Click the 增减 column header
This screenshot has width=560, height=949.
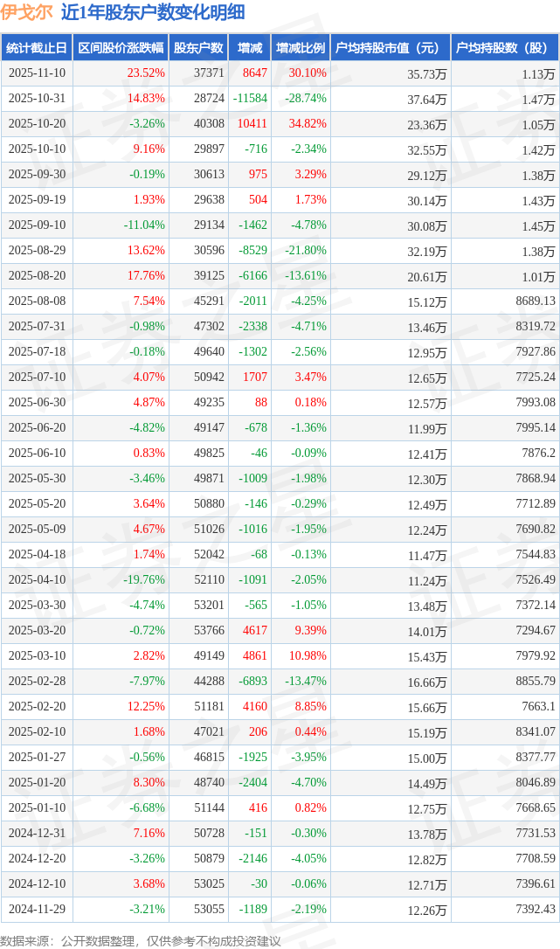click(250, 49)
